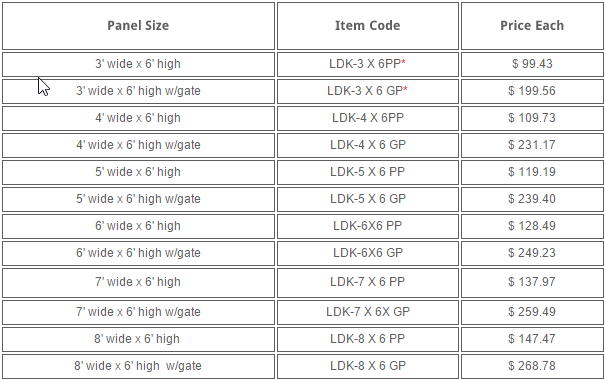Viewport: 606px width, 380px height.
Task: Select 8' wide x 6' high w/gate cell
Action: tap(138, 366)
